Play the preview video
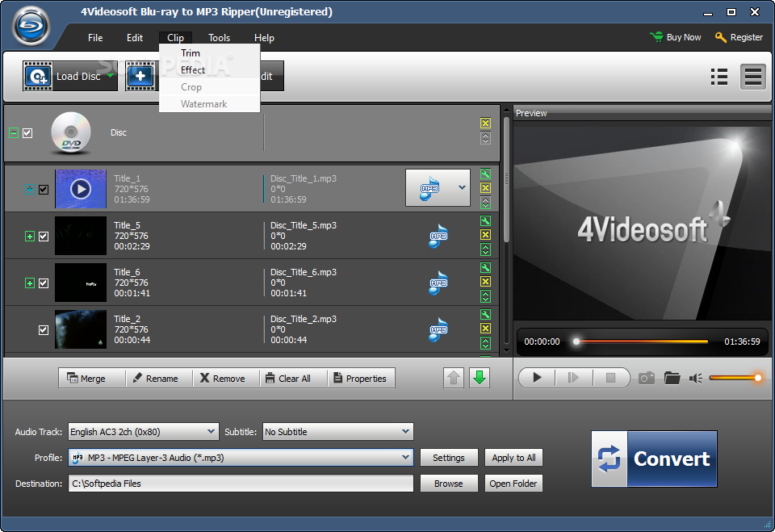Screen dimensions: 775x532 538,378
